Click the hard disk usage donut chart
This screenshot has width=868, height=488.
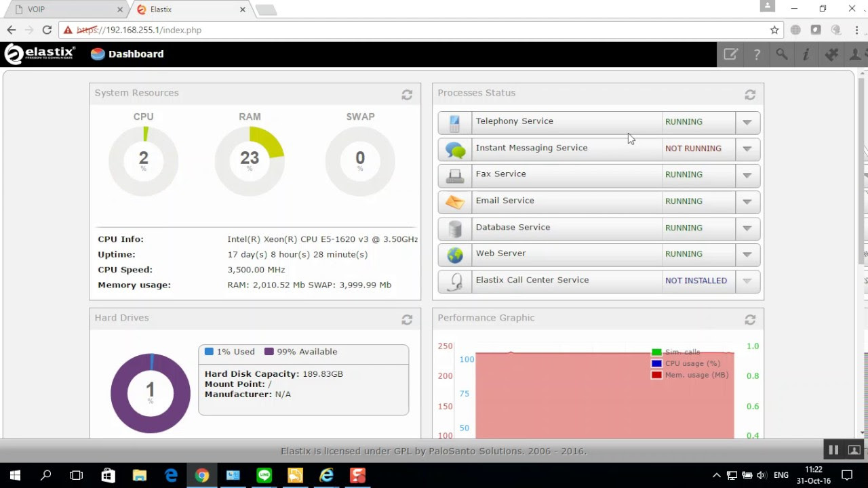click(151, 393)
